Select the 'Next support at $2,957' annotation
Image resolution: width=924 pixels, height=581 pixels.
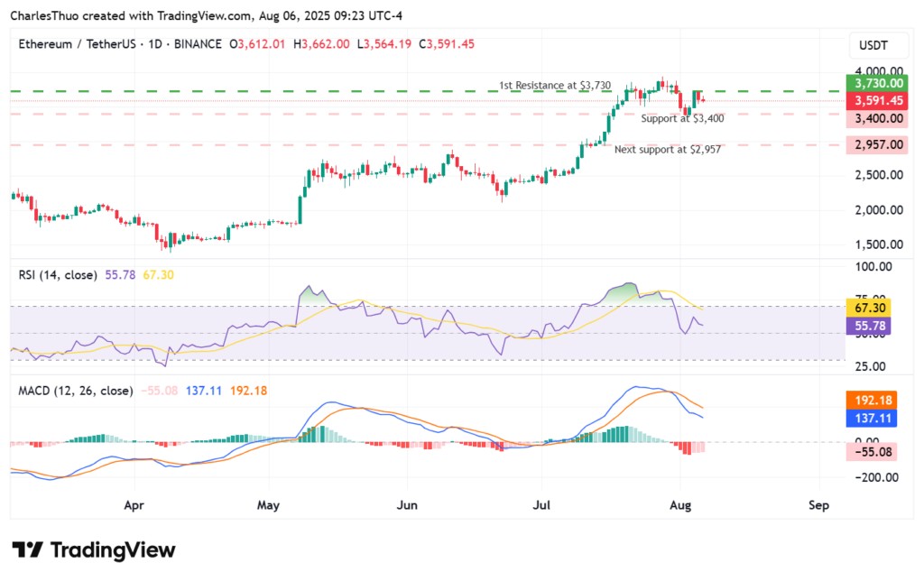pos(668,149)
